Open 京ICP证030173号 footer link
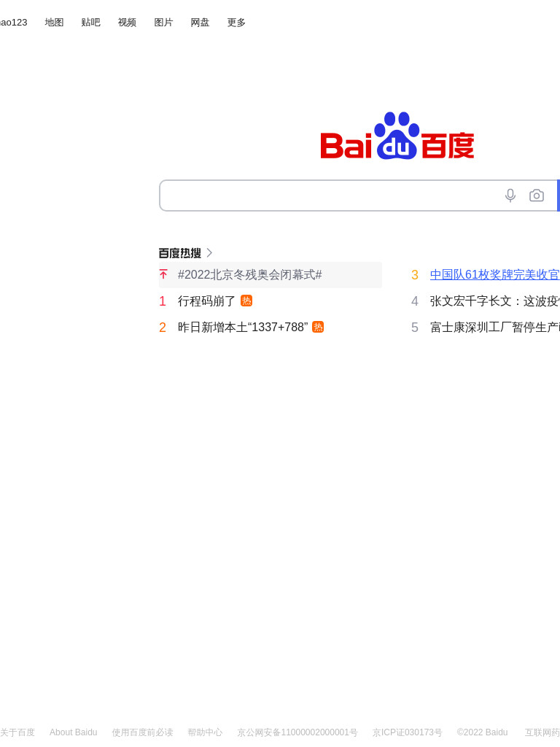 click(407, 732)
